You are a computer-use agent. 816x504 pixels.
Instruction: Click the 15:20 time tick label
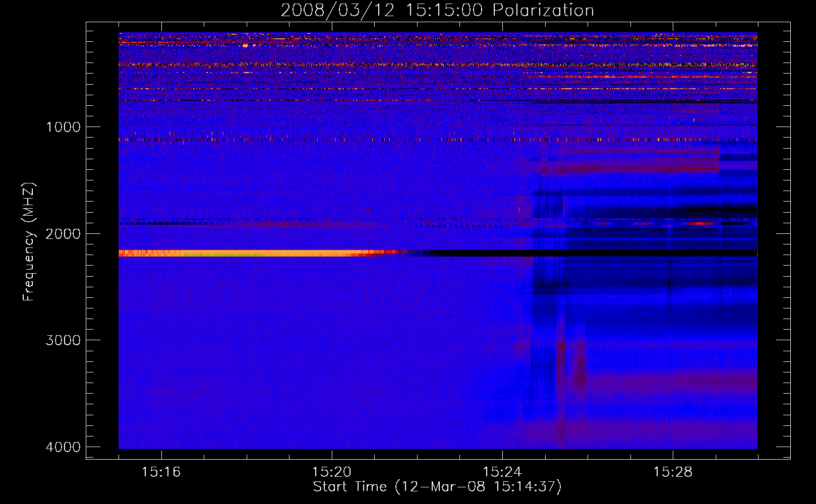[x=332, y=472]
